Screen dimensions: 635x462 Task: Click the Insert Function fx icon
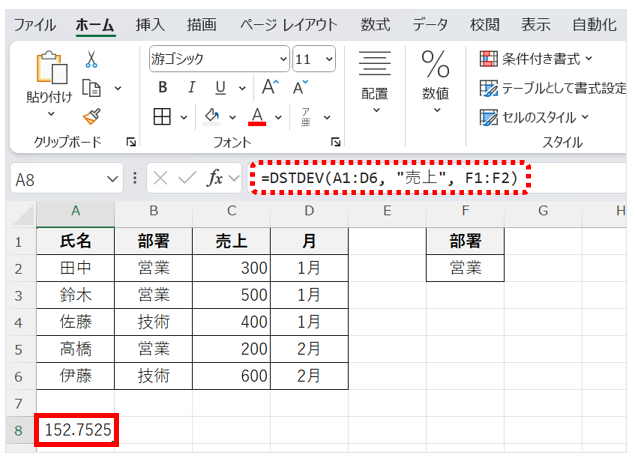214,179
